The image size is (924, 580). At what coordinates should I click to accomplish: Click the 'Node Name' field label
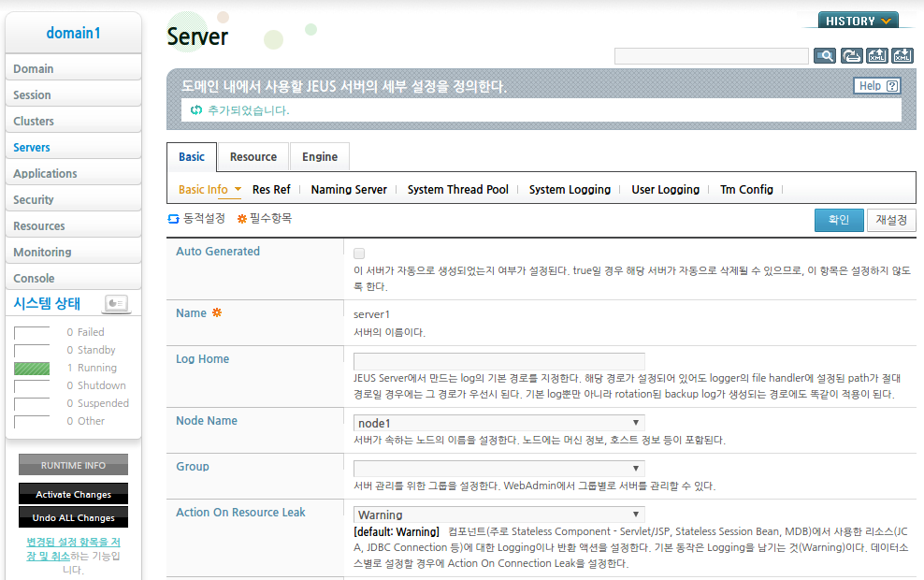(x=207, y=421)
